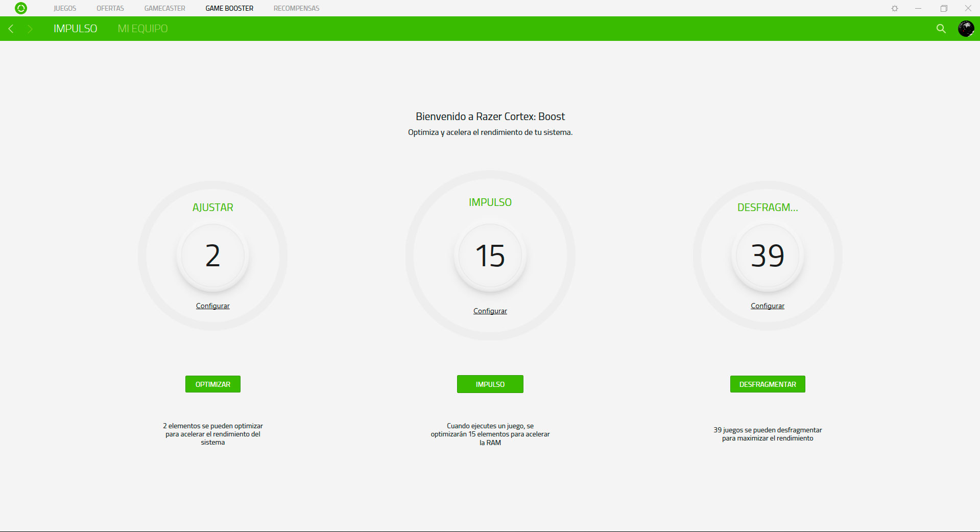Viewport: 980px width, 532px height.
Task: Switch to GAMECASTER section
Action: pyautogui.click(x=164, y=8)
